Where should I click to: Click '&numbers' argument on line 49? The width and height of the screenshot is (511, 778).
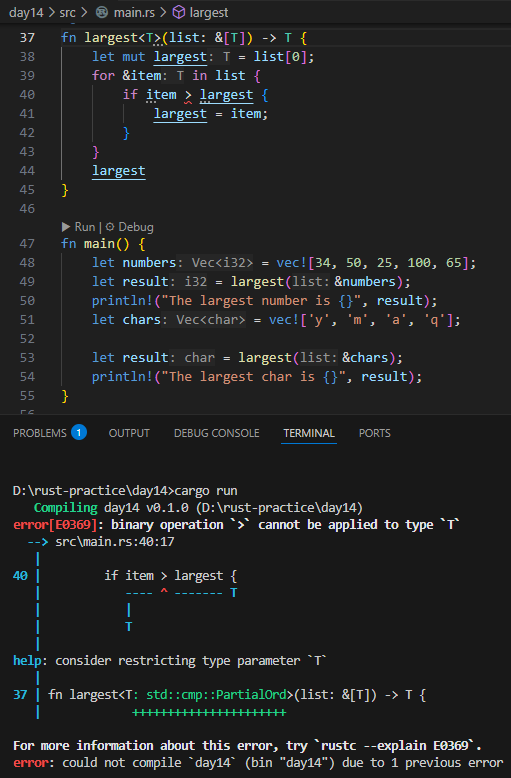click(x=365, y=282)
